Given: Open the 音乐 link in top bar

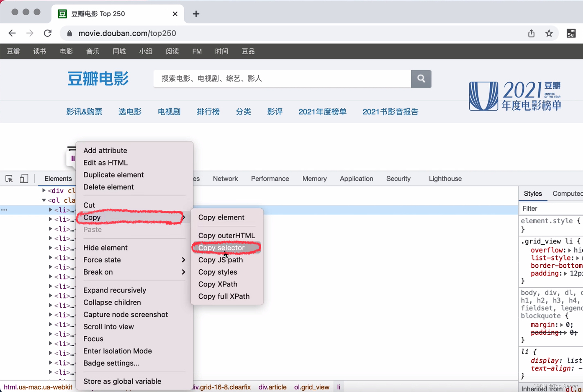Looking at the screenshot, I should [93, 51].
